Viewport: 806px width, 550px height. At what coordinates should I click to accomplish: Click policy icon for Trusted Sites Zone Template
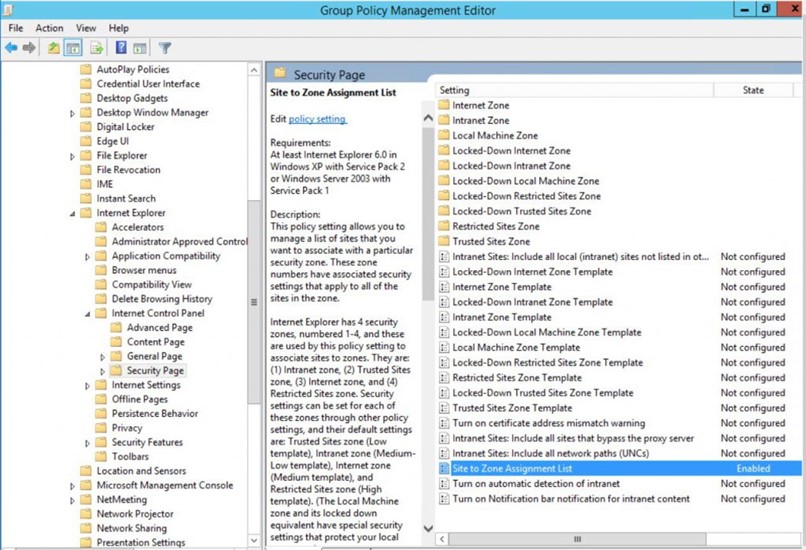point(444,408)
